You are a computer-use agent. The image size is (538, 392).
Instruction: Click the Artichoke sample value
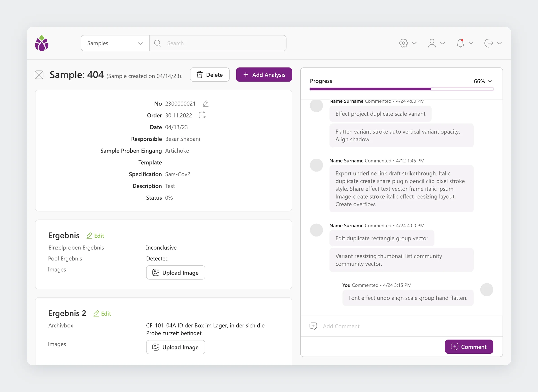pyautogui.click(x=177, y=151)
